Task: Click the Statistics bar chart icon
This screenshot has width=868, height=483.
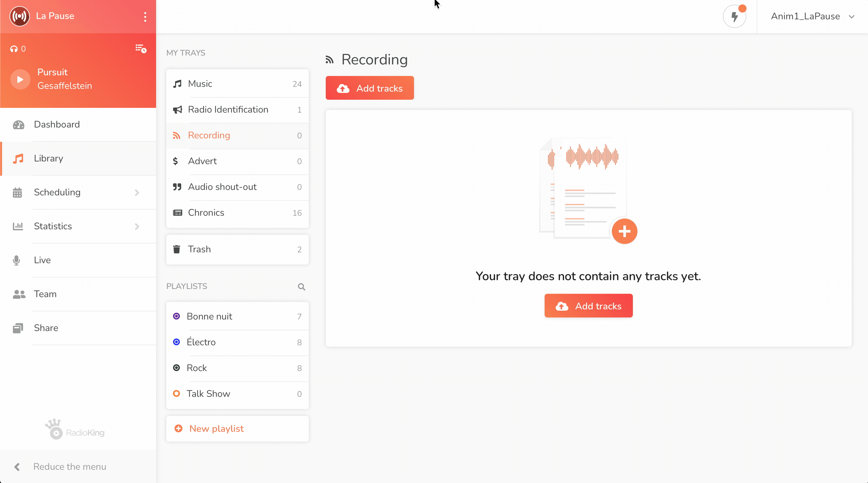Action: [18, 226]
